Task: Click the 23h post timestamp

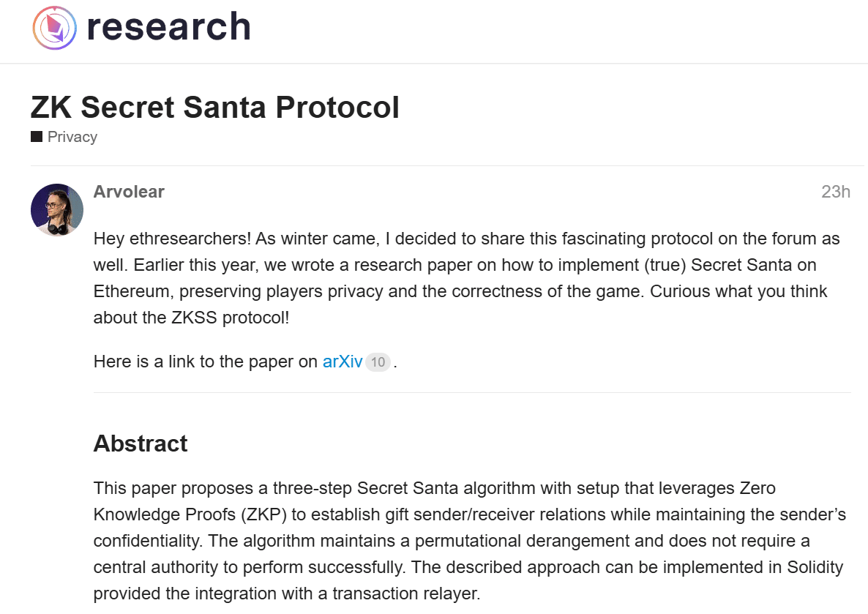Action: 835,192
